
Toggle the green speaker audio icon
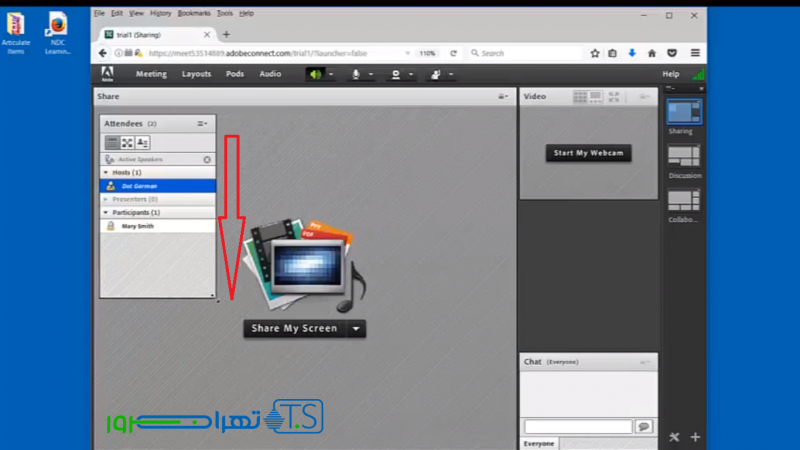[316, 74]
